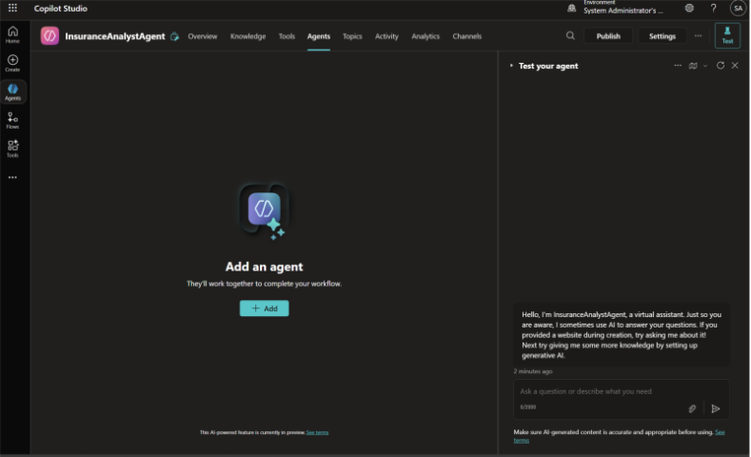Collapse the Test your agent expander arrow
751x457 pixels.
tap(511, 66)
